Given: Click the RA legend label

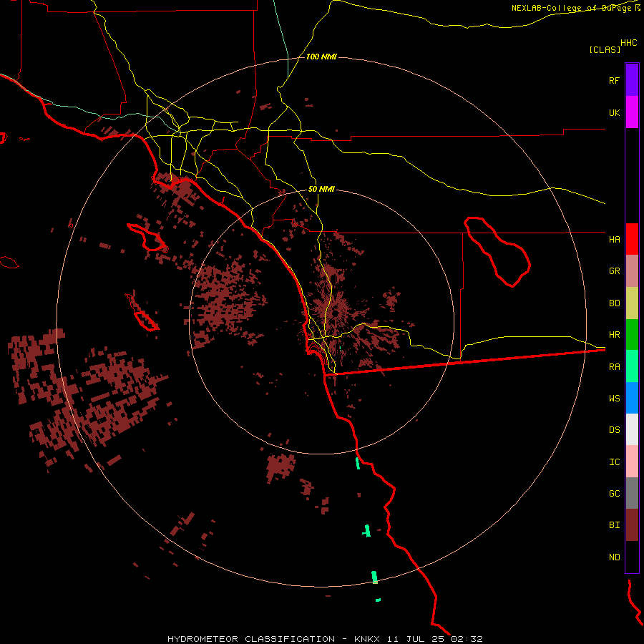Looking at the screenshot, I should click(614, 366).
